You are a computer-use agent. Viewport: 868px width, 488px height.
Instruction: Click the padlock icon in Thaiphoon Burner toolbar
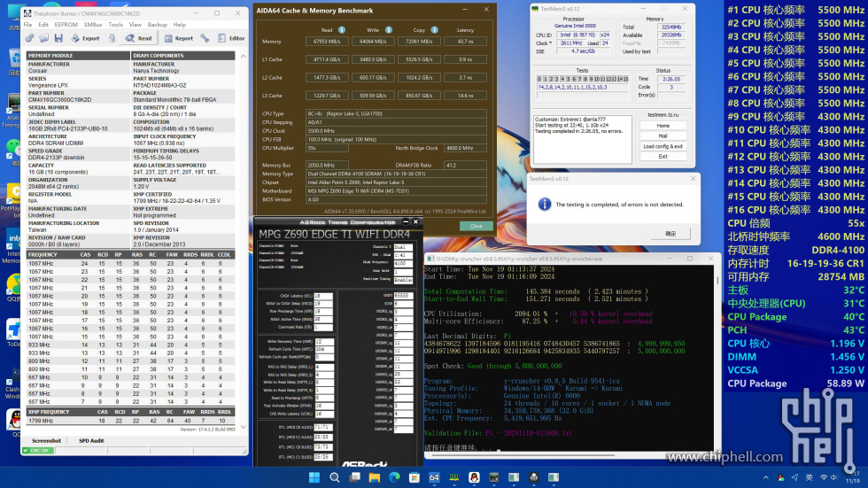(x=112, y=38)
